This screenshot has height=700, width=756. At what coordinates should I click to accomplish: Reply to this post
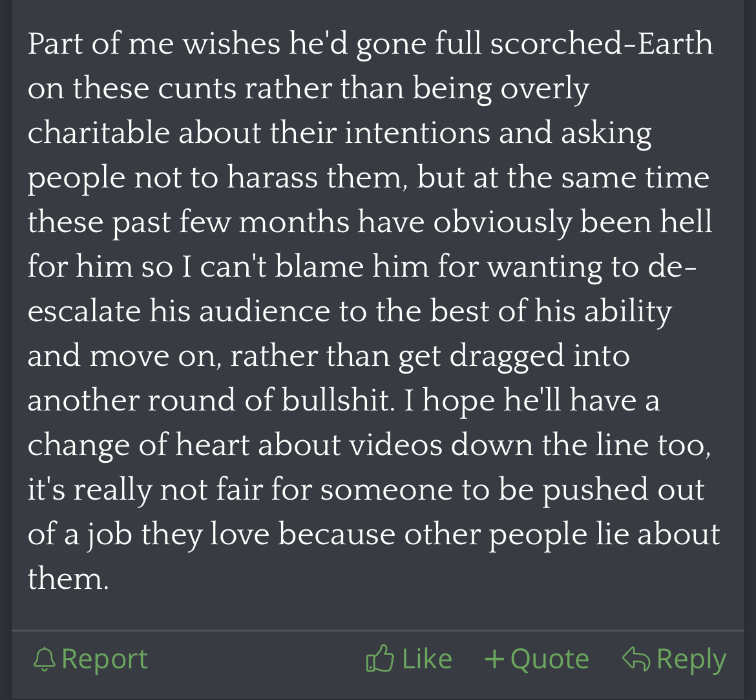click(x=674, y=659)
